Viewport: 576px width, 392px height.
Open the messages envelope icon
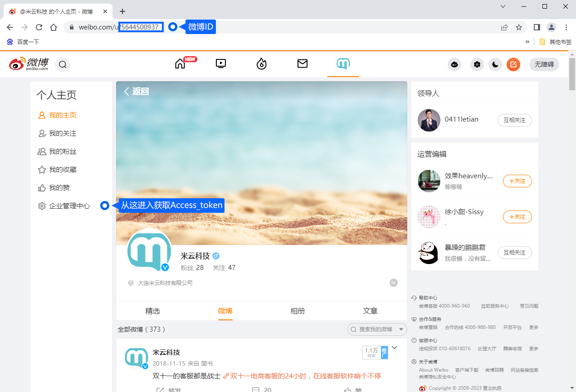click(303, 64)
